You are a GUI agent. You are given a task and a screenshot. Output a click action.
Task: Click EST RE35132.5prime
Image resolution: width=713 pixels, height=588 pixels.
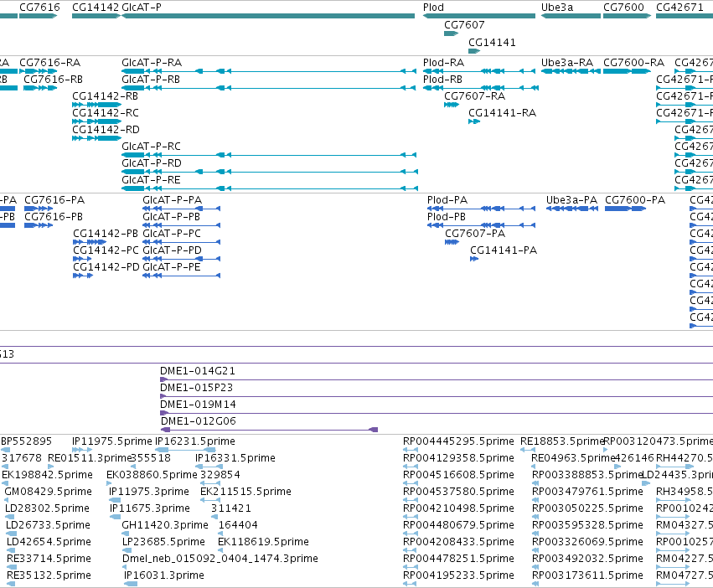11,584
